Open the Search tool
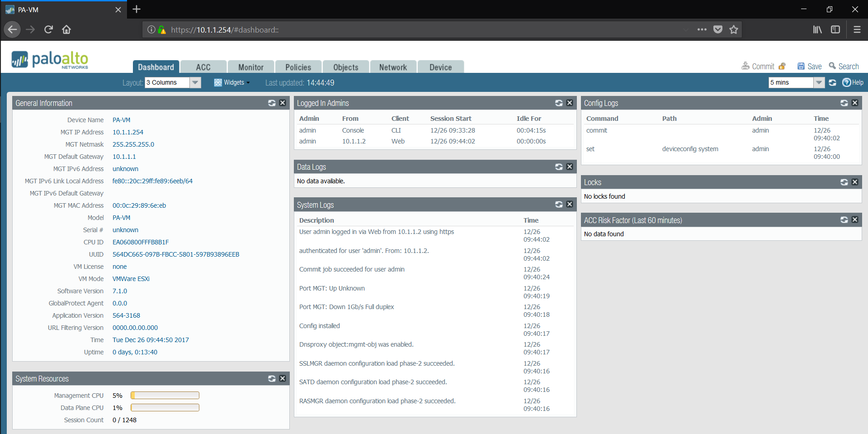The image size is (868, 434). tap(844, 67)
